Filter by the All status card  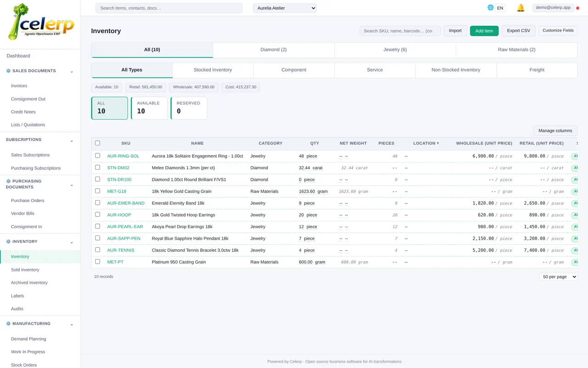(109, 108)
